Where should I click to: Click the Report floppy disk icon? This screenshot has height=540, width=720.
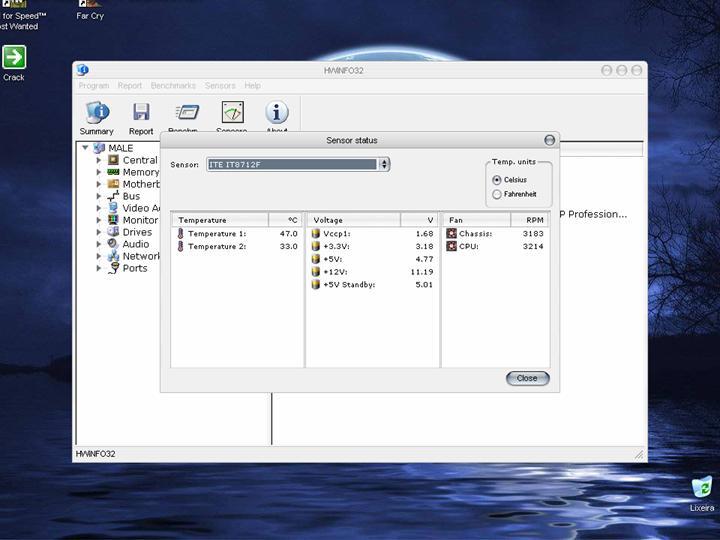[x=141, y=112]
